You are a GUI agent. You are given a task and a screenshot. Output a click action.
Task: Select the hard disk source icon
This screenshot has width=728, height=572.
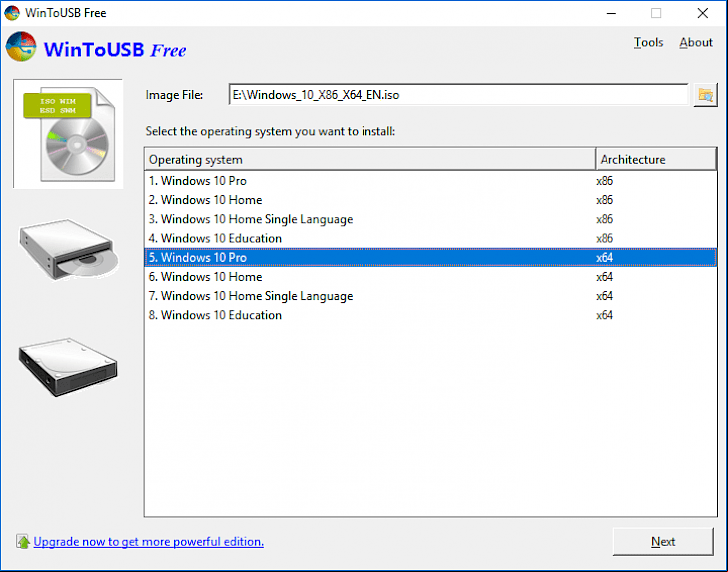coord(69,367)
